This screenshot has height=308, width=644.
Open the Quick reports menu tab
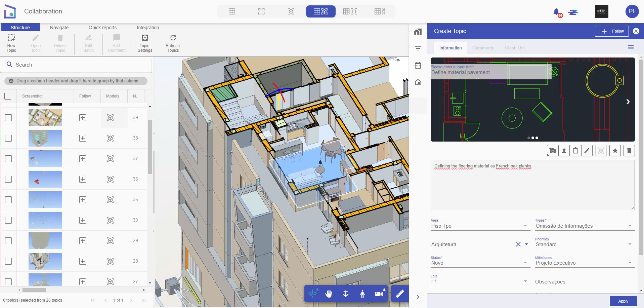tap(102, 27)
